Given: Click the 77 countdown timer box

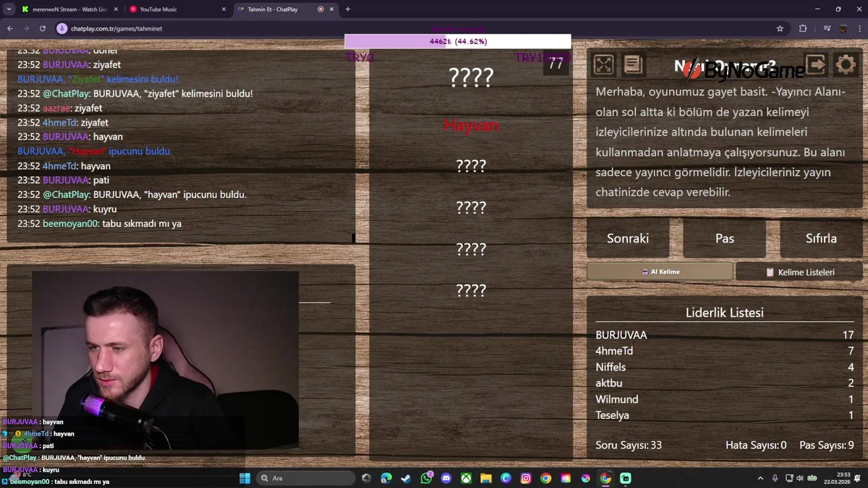Looking at the screenshot, I should 556,62.
